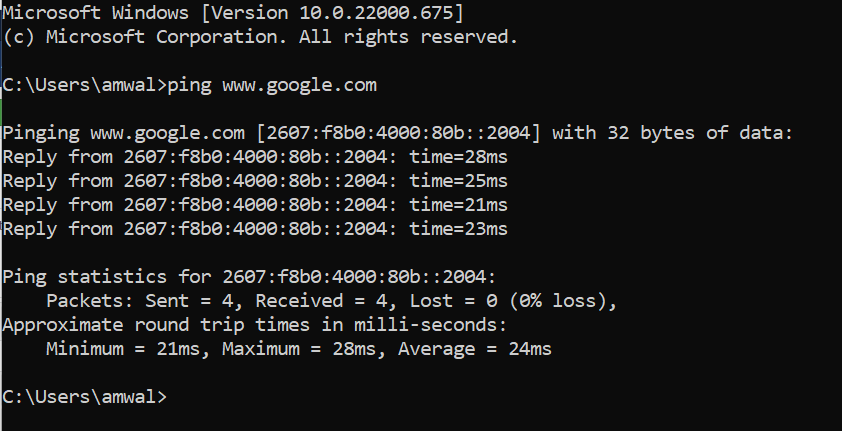Click the reply line showing time=23ms
Screen dimensions: 842x431
[255, 229]
